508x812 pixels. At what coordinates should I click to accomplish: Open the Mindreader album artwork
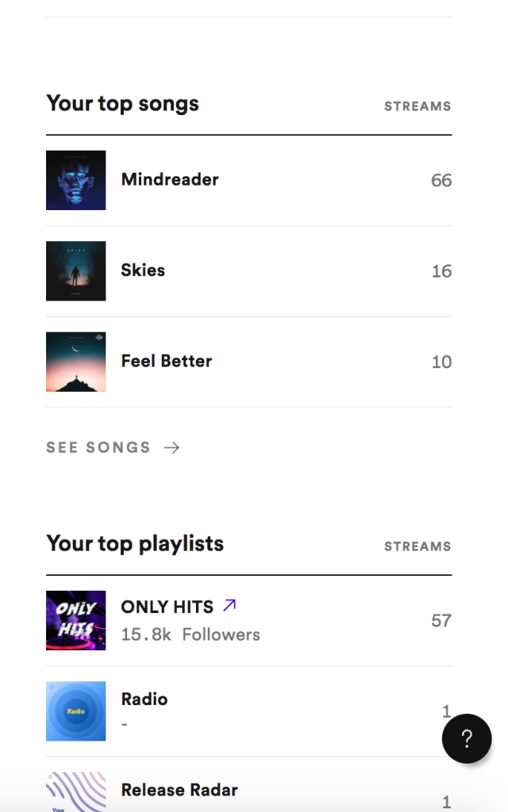click(76, 180)
